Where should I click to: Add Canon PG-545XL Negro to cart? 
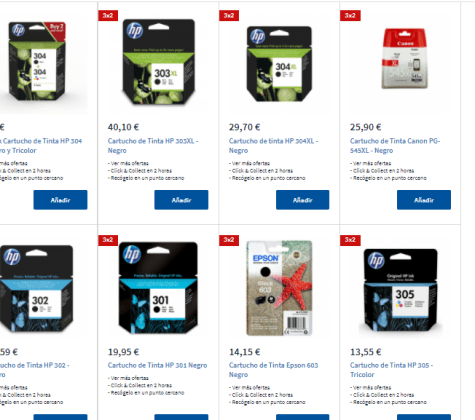424,200
